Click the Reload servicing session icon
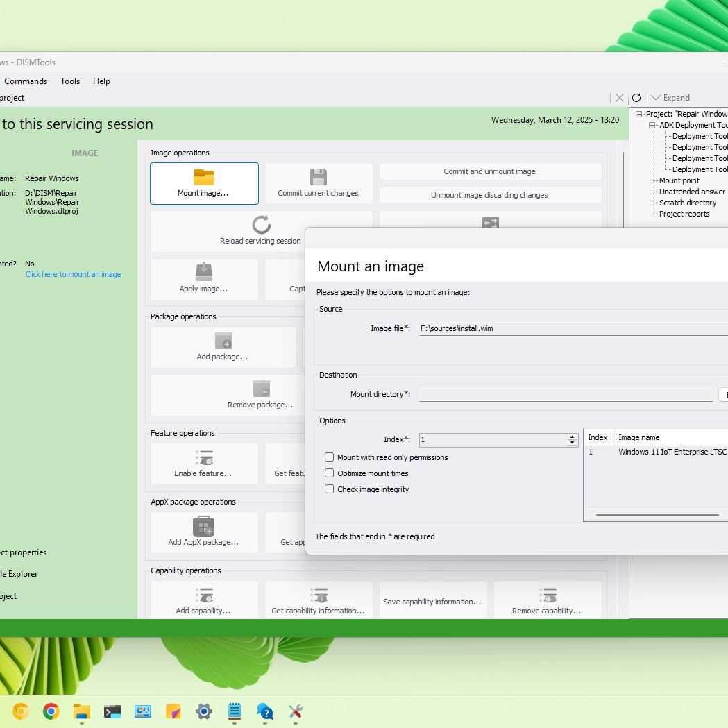This screenshot has height=728, width=728. (261, 224)
